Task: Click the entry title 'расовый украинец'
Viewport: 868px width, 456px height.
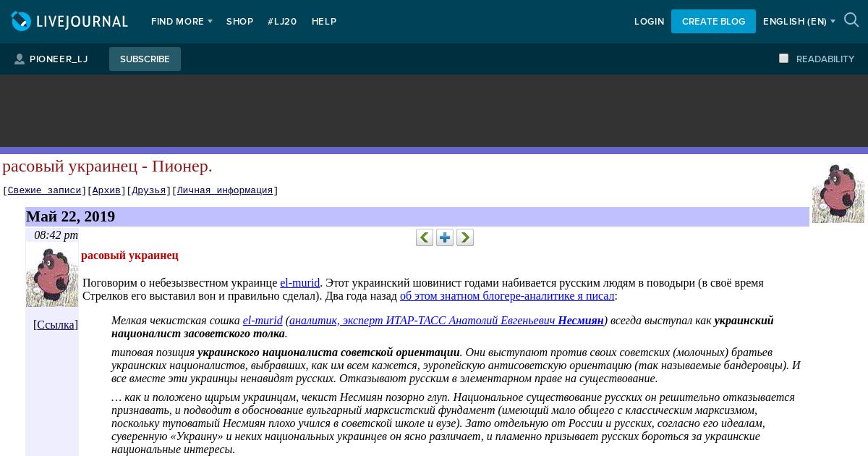Action: (x=129, y=256)
